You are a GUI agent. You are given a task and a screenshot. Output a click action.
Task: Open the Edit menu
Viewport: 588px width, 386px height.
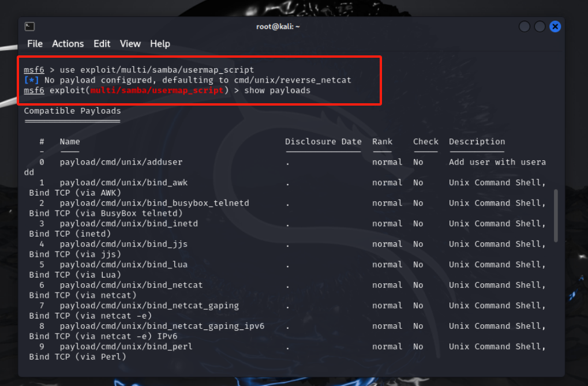[102, 44]
